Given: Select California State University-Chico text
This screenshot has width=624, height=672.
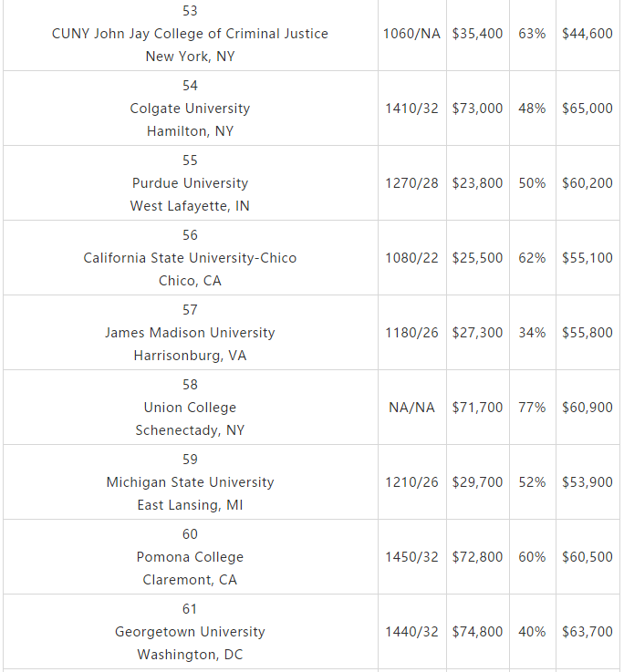Looking at the screenshot, I should coord(190,257).
